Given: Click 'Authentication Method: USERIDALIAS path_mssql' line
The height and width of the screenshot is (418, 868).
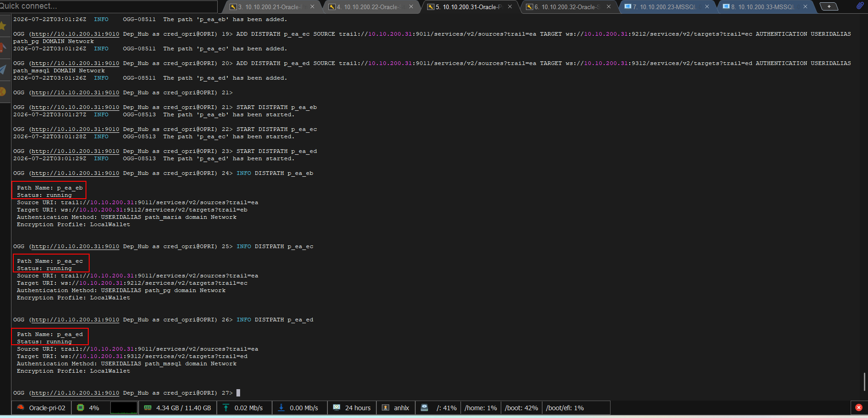Looking at the screenshot, I should coord(127,364).
